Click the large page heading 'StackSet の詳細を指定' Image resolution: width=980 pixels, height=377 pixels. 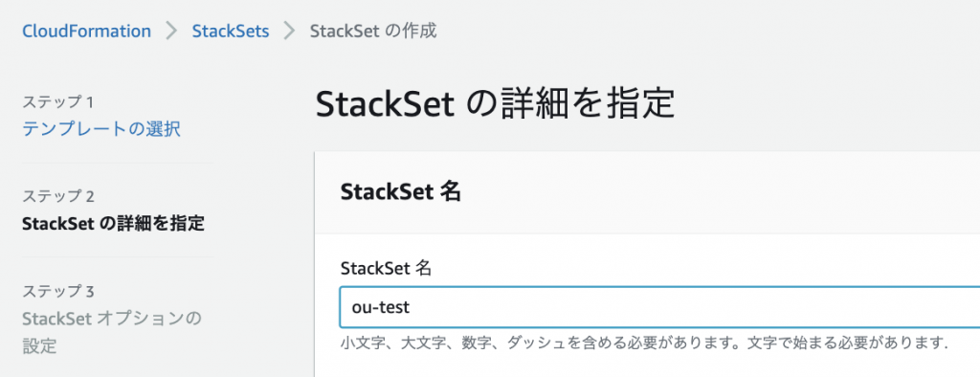(x=496, y=105)
